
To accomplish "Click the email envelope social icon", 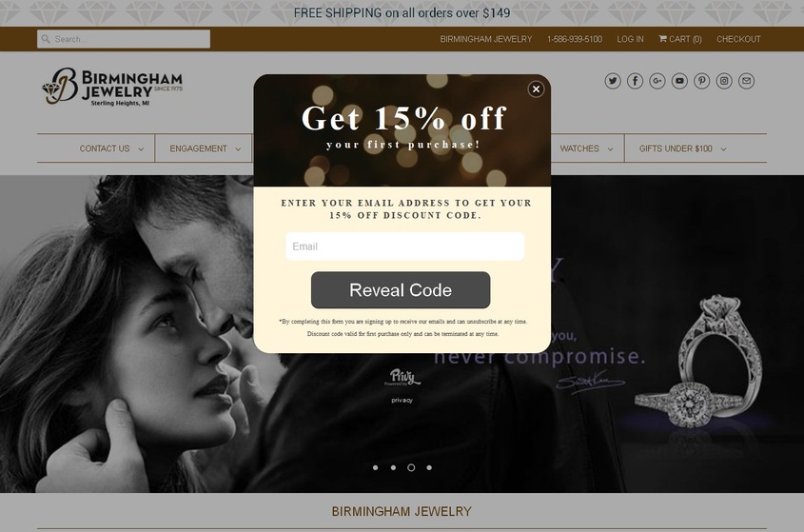I will pyautogui.click(x=746, y=81).
